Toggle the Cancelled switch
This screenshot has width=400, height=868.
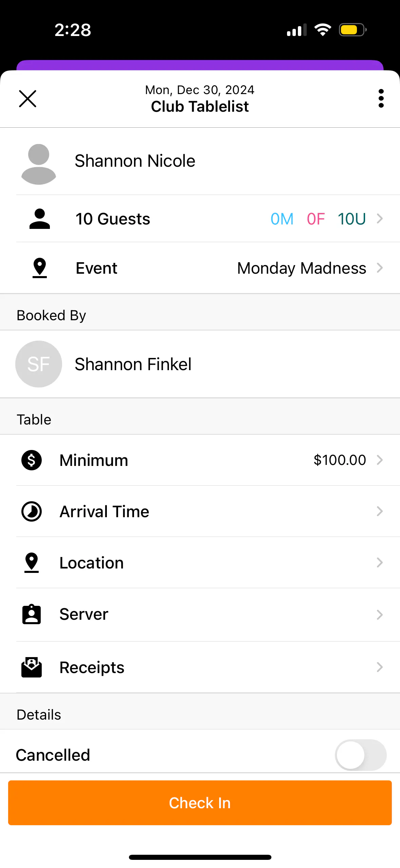click(x=360, y=755)
